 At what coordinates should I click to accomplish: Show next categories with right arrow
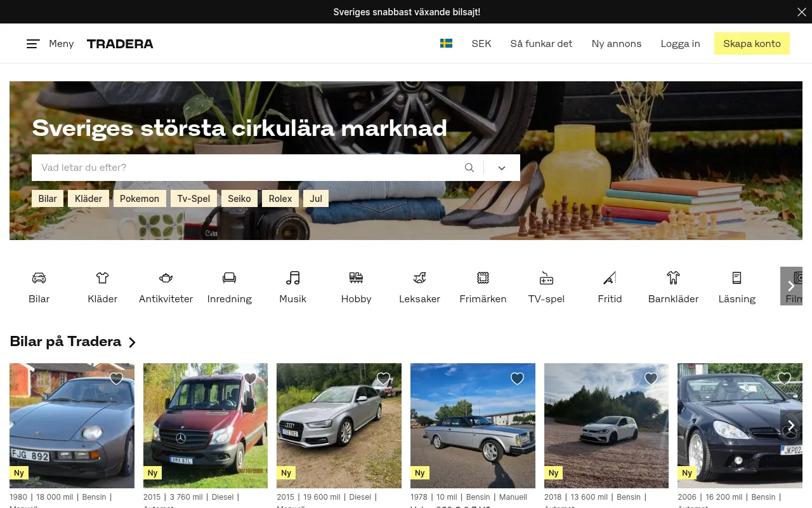[x=791, y=286]
